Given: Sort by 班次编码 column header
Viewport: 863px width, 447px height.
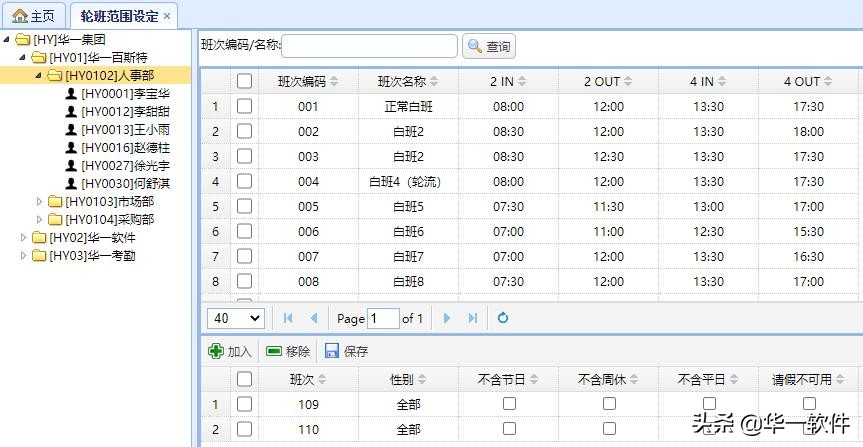Looking at the screenshot, I should tap(308, 81).
